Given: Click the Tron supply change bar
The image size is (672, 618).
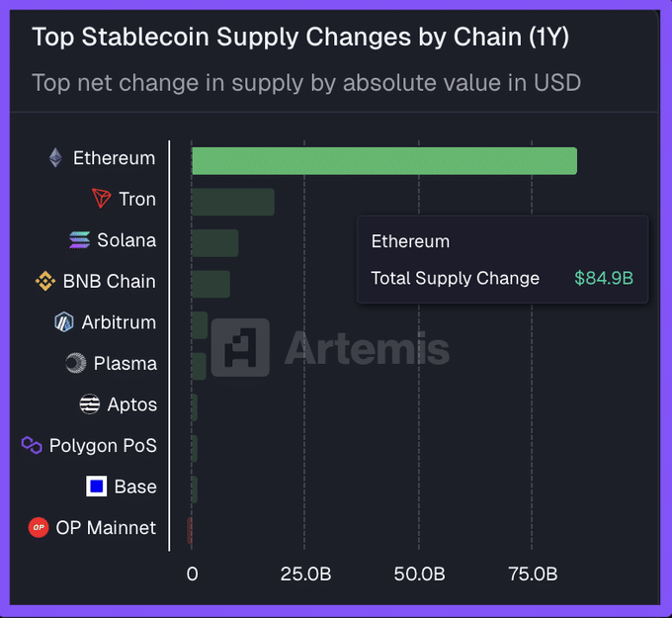Looking at the screenshot, I should point(232,202).
